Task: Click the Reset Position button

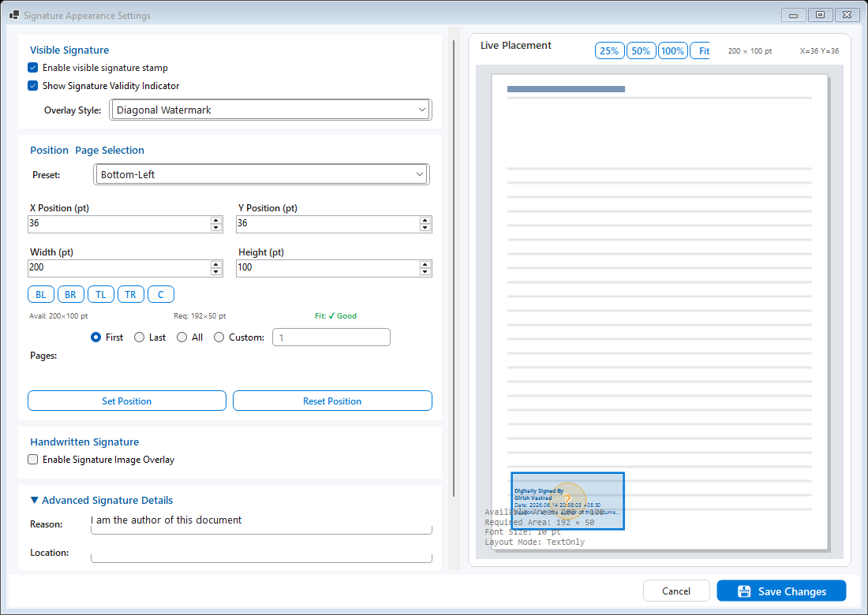Action: point(332,401)
